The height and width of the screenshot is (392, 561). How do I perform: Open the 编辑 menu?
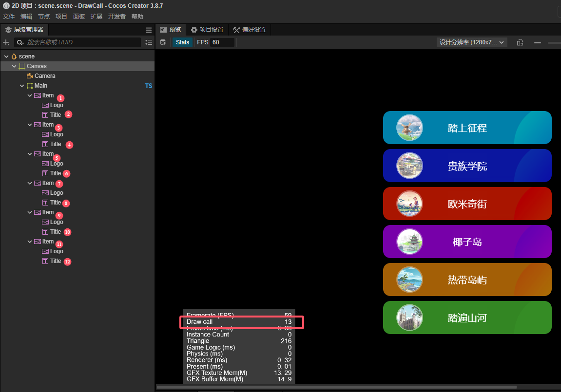26,17
